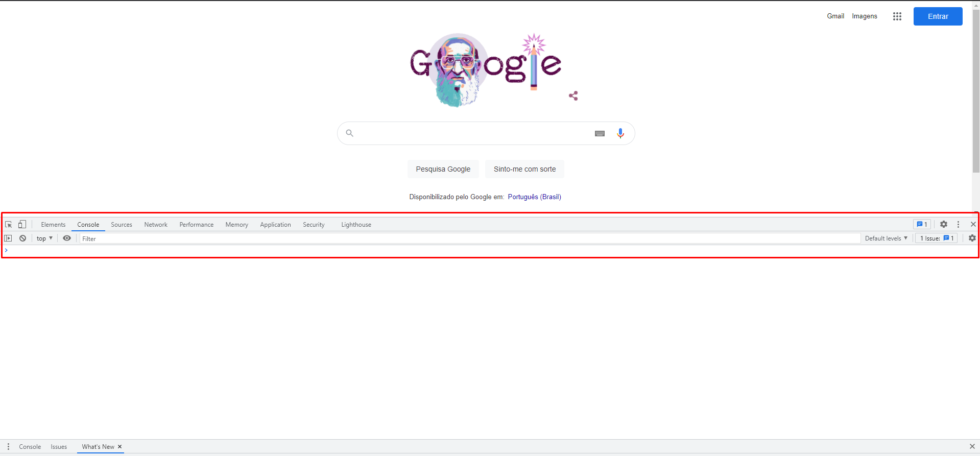Screen dimensions: 980x456
Task: Click the voice search microphone icon
Action: tap(620, 133)
